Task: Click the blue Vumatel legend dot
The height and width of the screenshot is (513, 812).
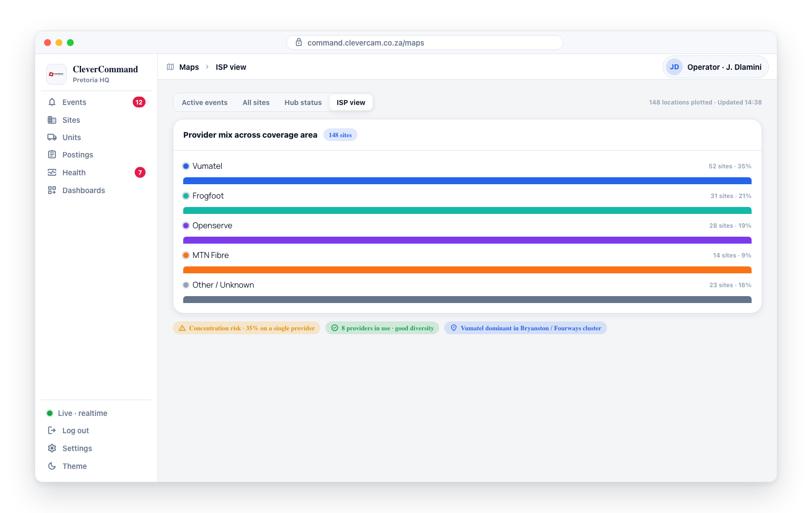Action: tap(186, 166)
